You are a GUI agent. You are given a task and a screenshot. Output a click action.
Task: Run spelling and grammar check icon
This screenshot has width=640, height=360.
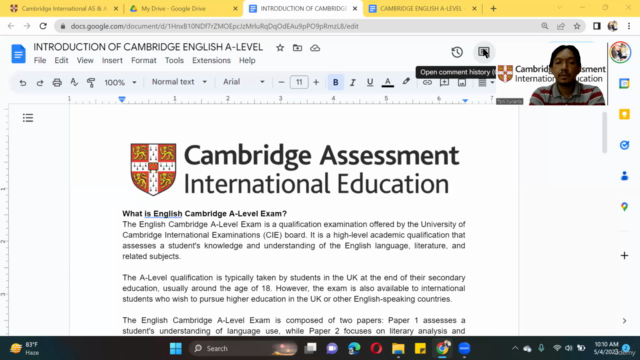pyautogui.click(x=74, y=82)
